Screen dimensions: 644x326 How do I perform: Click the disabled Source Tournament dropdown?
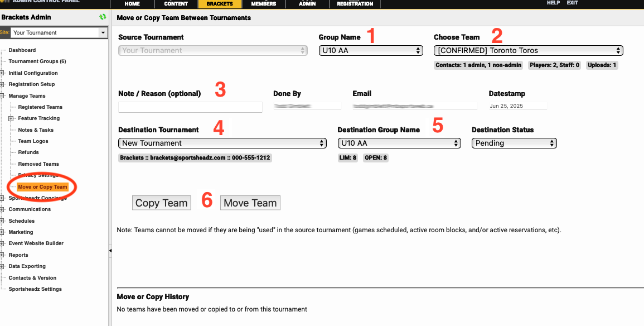[x=213, y=51]
